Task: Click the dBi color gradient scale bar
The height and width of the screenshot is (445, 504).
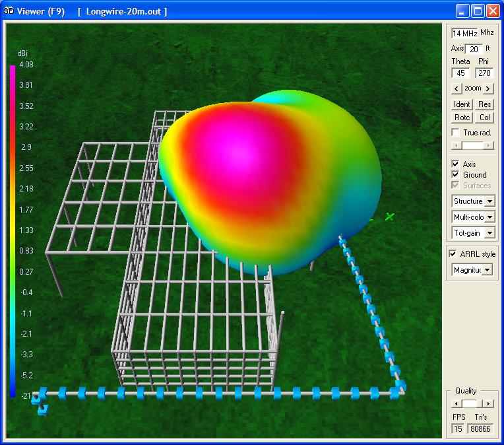Action: pyautogui.click(x=13, y=231)
